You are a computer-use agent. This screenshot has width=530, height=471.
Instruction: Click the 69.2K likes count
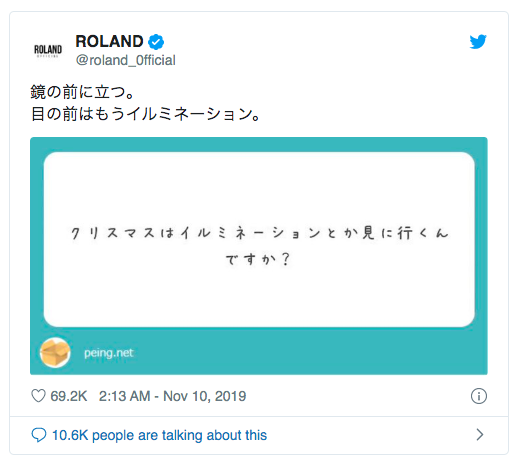[x=69, y=396]
